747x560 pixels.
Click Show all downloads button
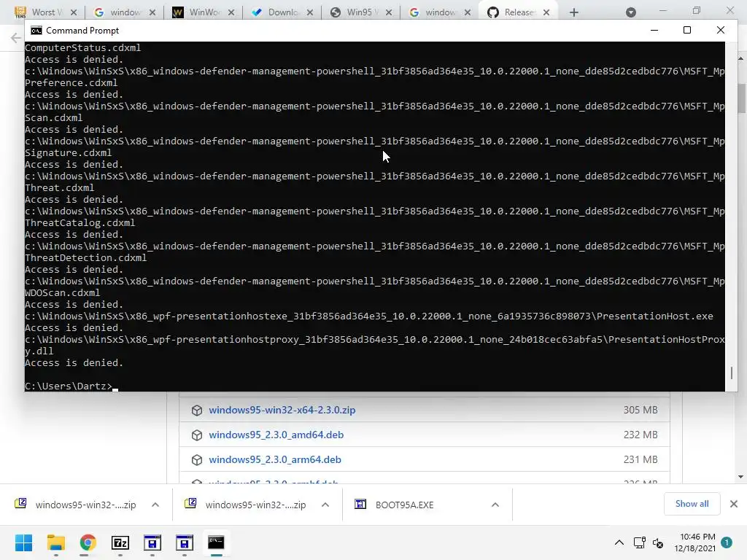(692, 504)
